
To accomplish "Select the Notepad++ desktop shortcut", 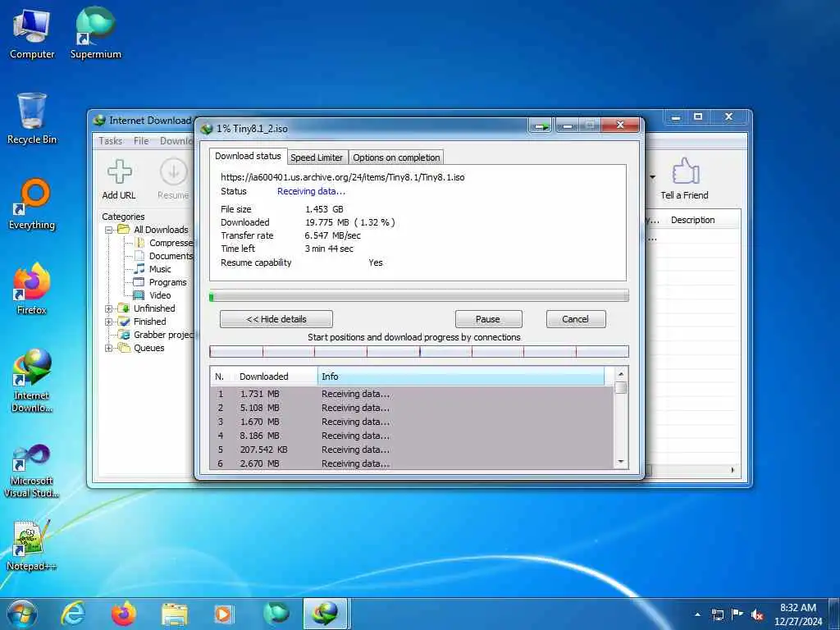I will pos(31,545).
